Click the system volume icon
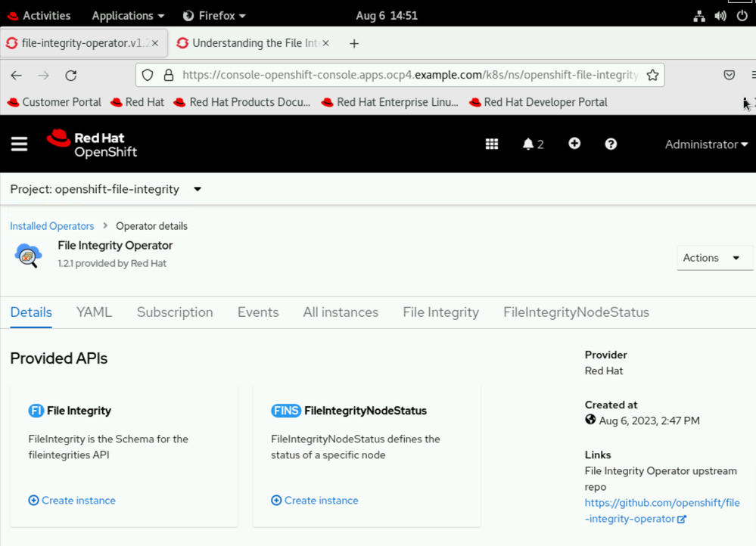Image resolution: width=756 pixels, height=546 pixels. tap(720, 15)
